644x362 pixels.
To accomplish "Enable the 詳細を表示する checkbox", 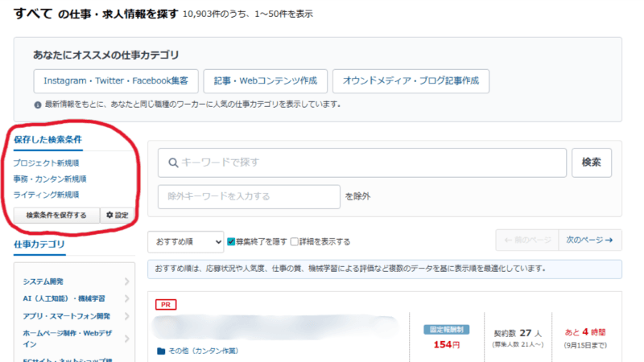I will (294, 241).
